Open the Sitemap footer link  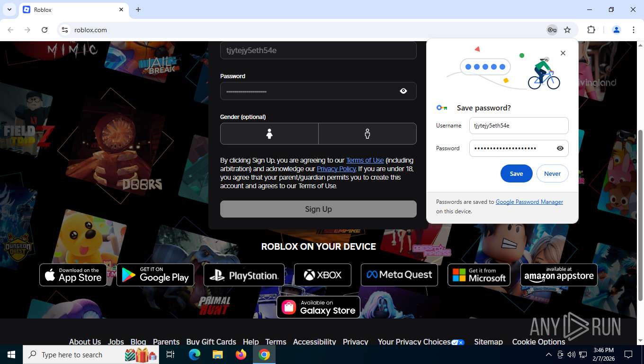click(x=488, y=341)
